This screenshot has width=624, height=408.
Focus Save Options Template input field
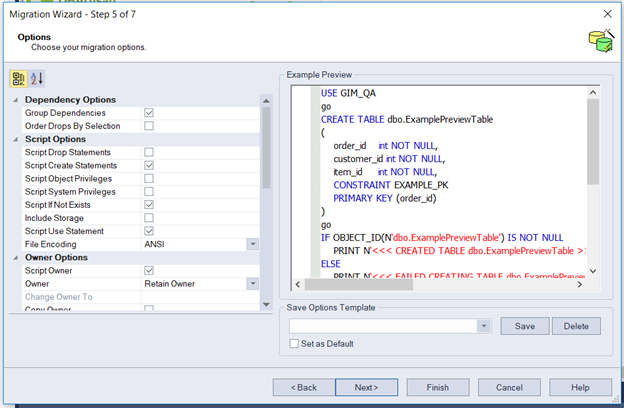(383, 326)
